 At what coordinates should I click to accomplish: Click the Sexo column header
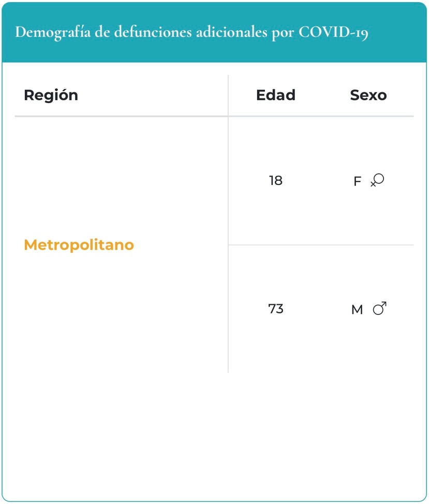tap(368, 95)
